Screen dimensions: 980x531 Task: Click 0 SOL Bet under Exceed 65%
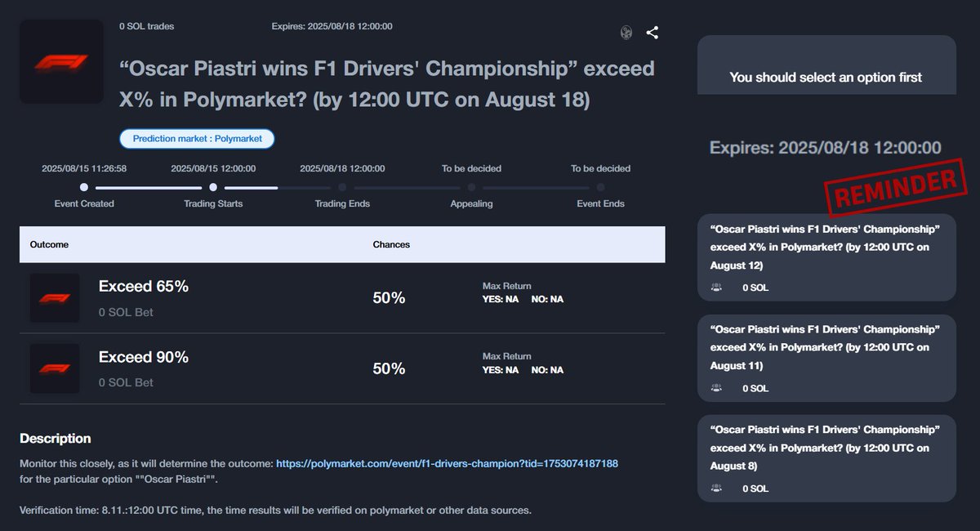pos(126,312)
